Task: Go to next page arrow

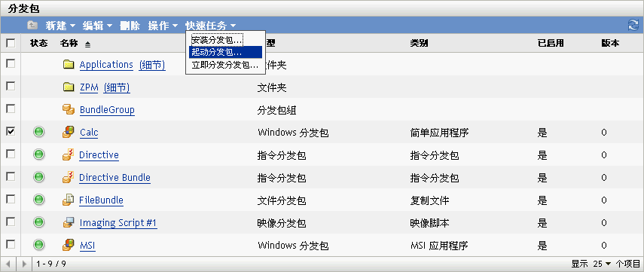Action: click(24, 264)
